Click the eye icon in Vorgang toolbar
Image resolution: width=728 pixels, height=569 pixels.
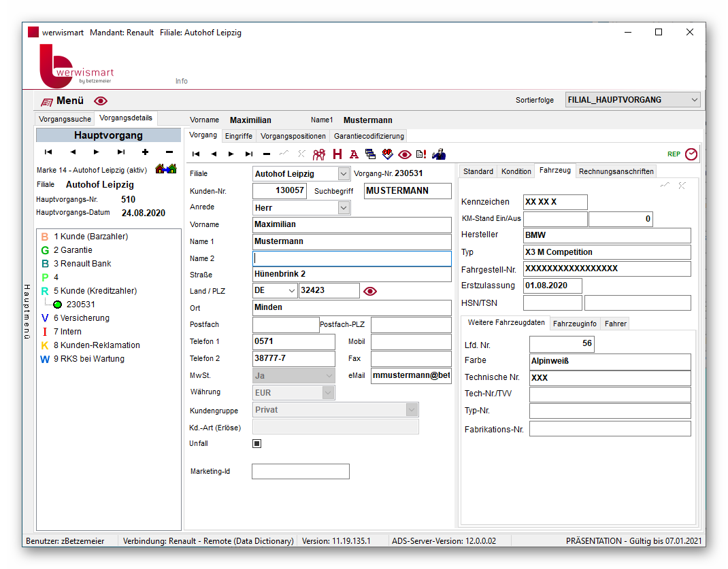[405, 155]
